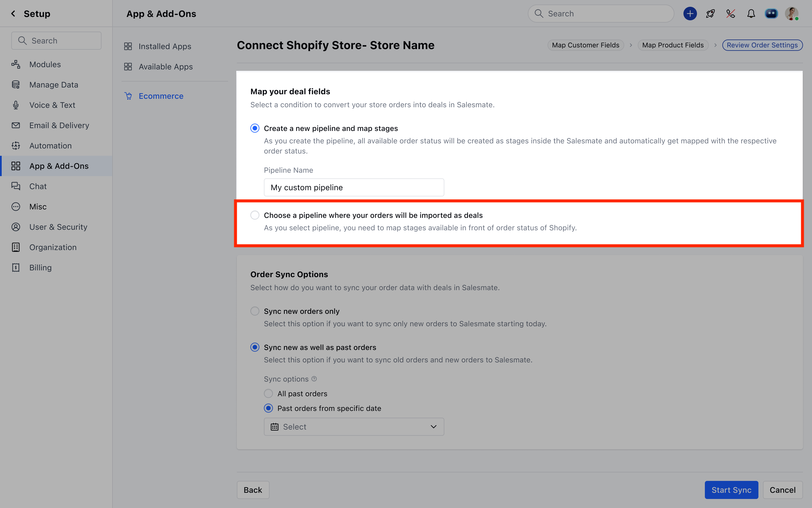Click the global Search field in header
The width and height of the screenshot is (812, 508).
601,14
